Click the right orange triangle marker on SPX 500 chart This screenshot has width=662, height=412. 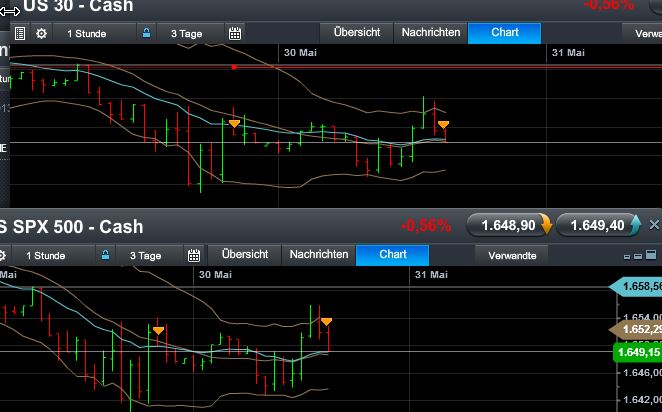click(326, 322)
